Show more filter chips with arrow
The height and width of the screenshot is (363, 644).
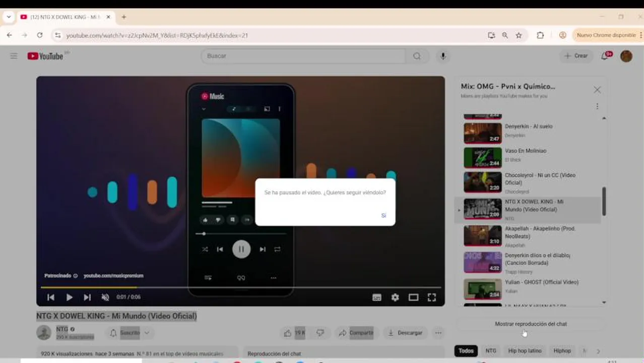(x=598, y=351)
